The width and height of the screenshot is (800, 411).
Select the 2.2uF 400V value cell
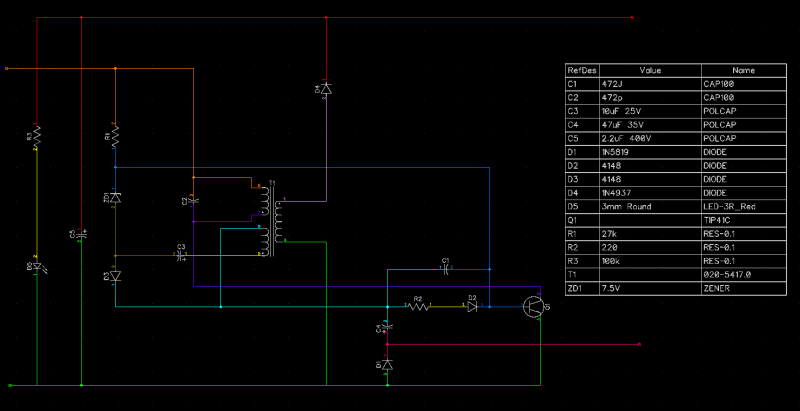click(651, 139)
